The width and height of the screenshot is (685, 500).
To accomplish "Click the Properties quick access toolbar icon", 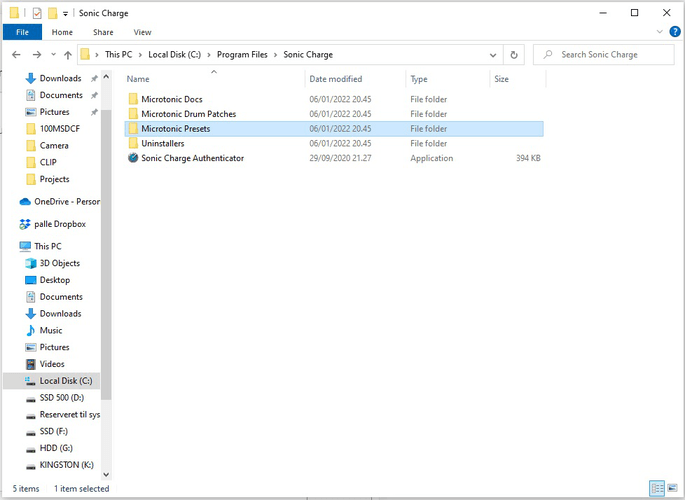I will click(x=37, y=14).
